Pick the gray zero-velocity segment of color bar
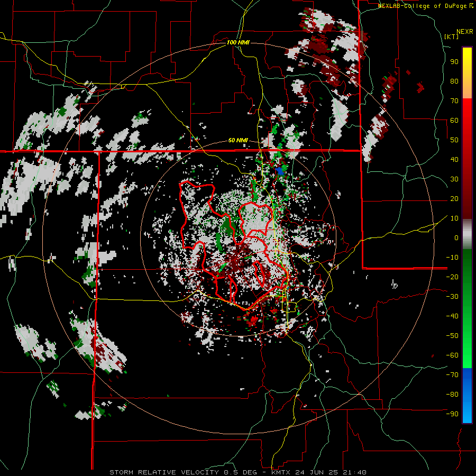 click(467, 234)
